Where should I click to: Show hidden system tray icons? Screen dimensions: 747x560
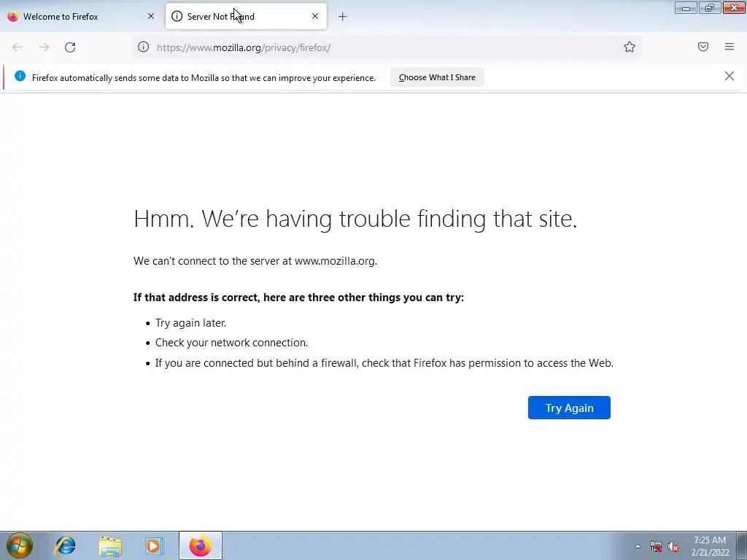tap(638, 547)
